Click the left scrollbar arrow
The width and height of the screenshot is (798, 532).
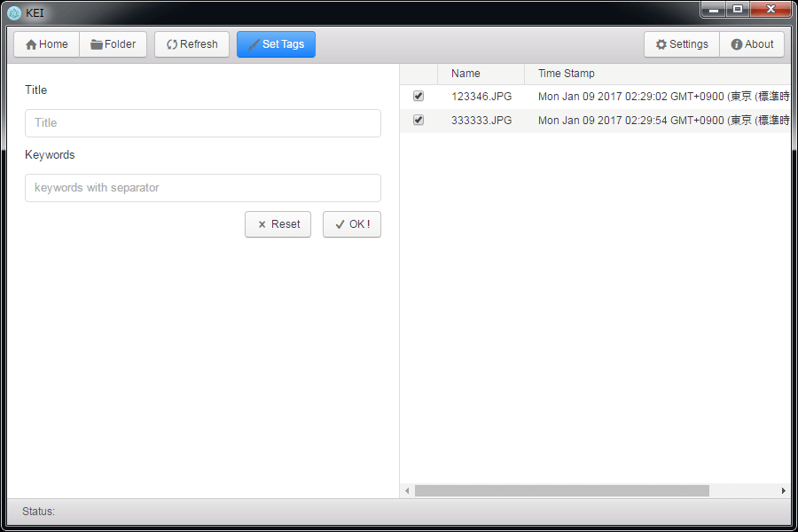coord(407,490)
